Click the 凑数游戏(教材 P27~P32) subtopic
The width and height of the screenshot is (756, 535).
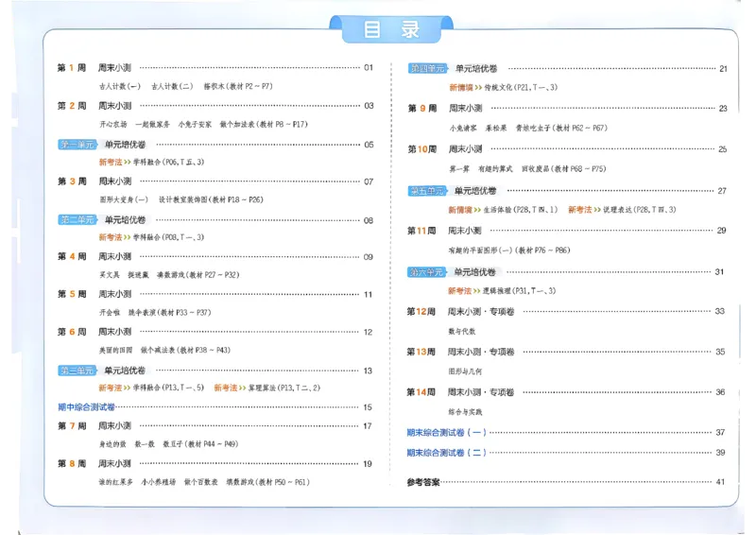coord(198,275)
